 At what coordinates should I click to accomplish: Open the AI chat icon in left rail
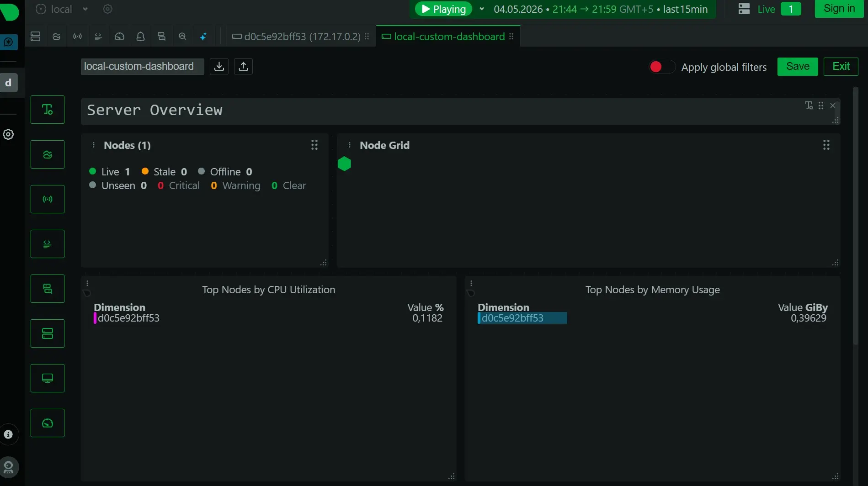pos(9,42)
